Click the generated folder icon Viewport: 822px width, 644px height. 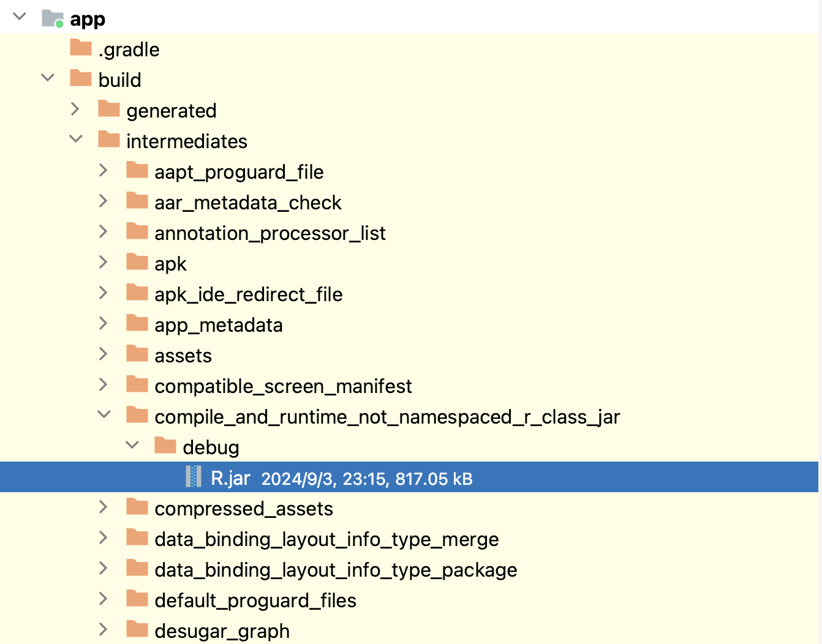(x=109, y=109)
